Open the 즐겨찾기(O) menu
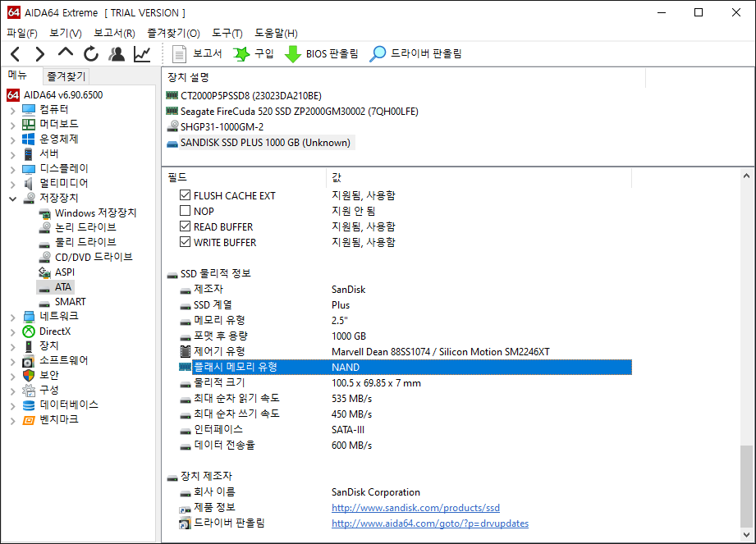Viewport: 756px width, 544px height. click(x=173, y=34)
